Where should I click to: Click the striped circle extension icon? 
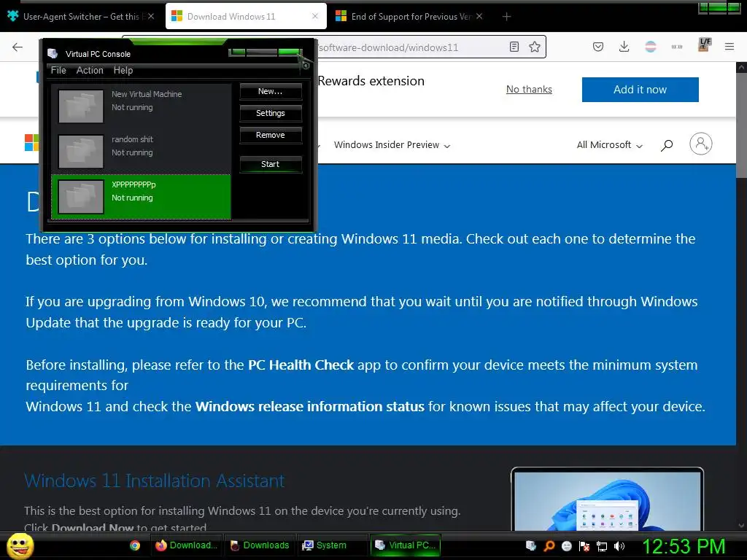[651, 47]
